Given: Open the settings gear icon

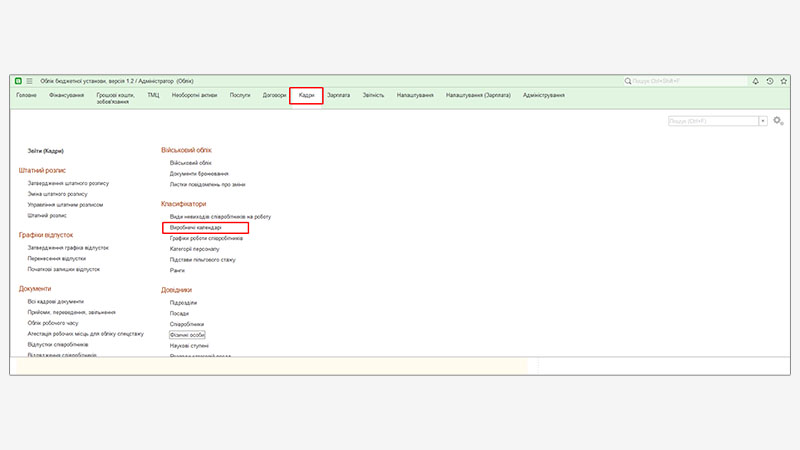Looking at the screenshot, I should 777,121.
